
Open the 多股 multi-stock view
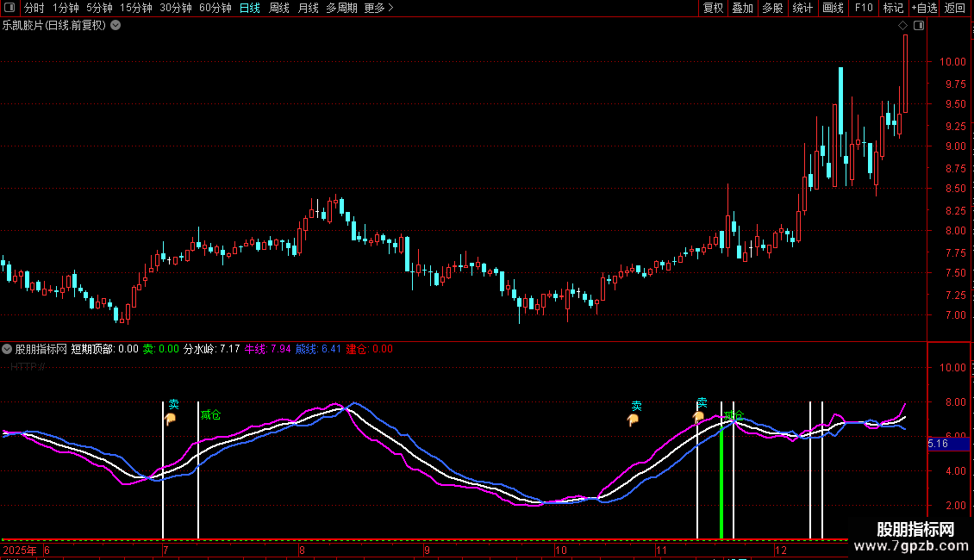(772, 8)
